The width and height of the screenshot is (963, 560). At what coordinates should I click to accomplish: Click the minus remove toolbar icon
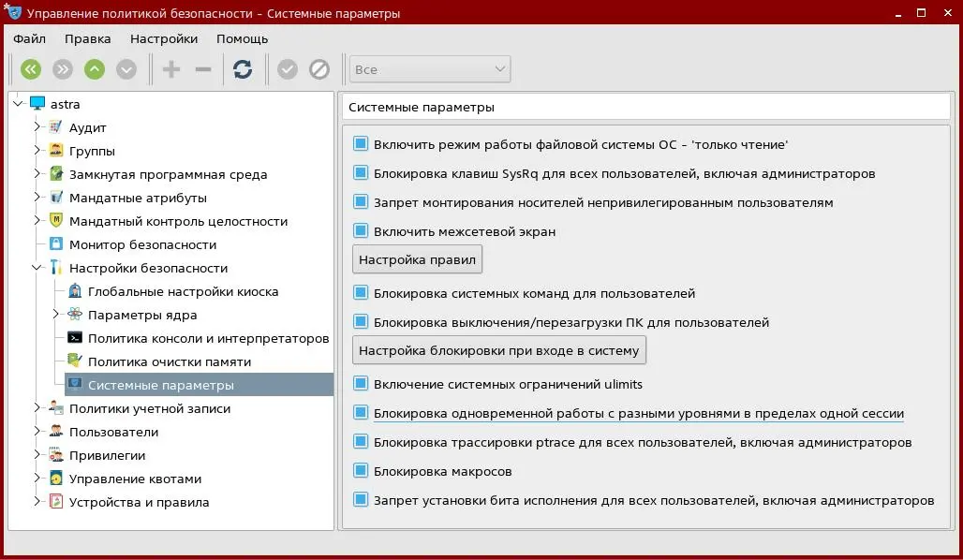click(x=203, y=69)
